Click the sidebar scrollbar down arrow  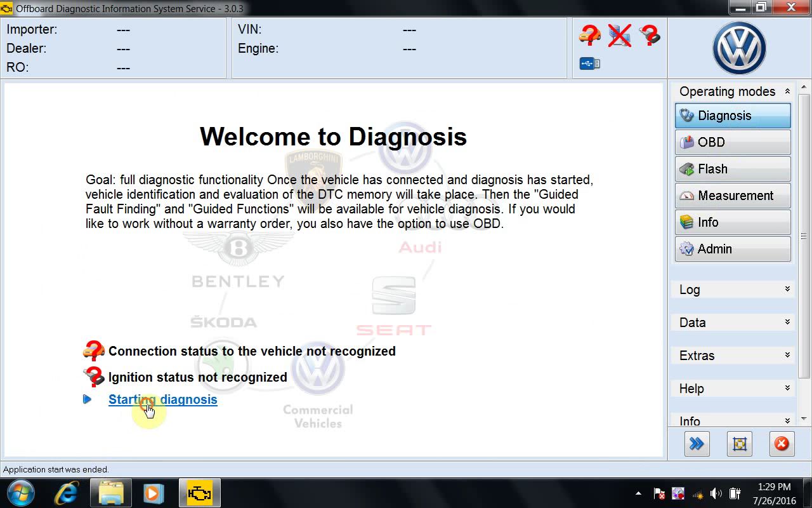pos(804,419)
